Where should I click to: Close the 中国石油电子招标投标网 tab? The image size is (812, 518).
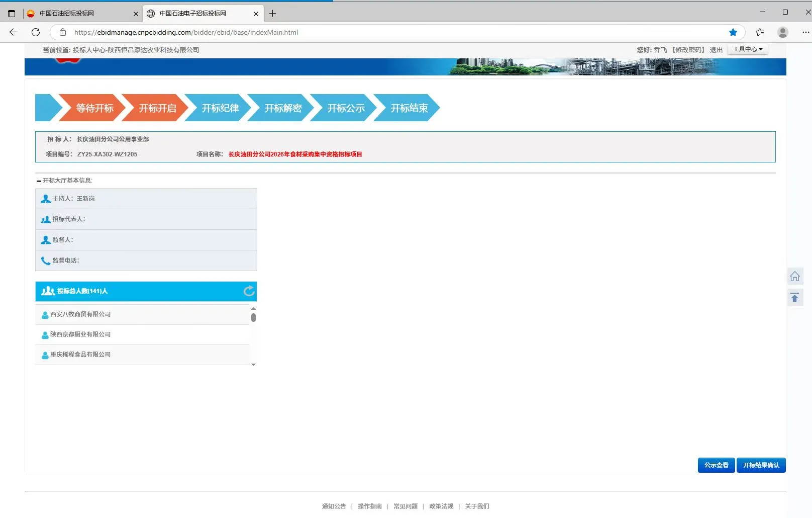point(256,14)
